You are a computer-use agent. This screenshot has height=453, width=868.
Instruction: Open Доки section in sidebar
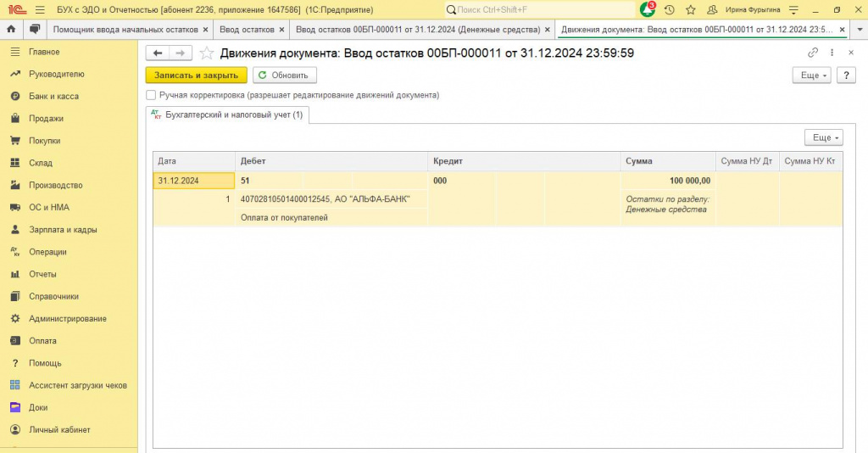(x=38, y=407)
